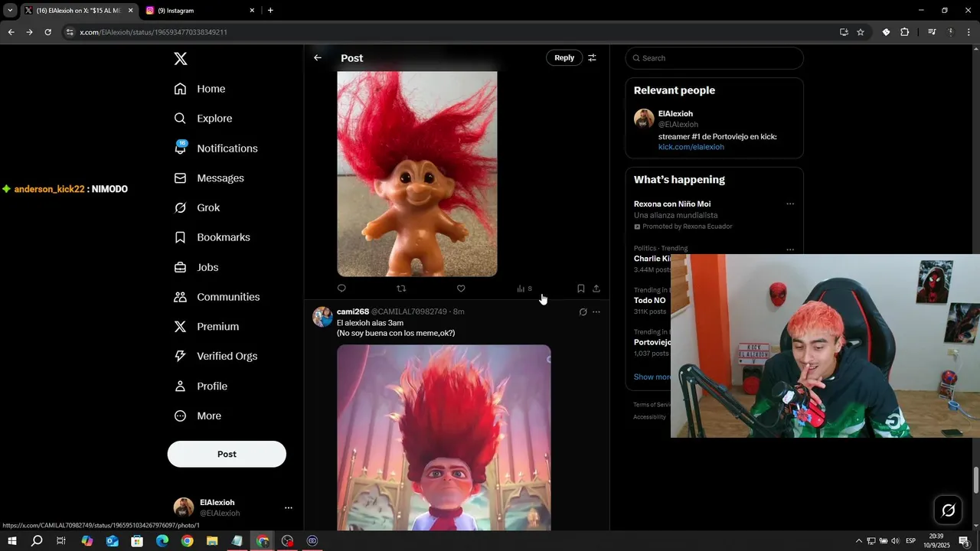This screenshot has width=980, height=551.
Task: Click the white Post button
Action: click(227, 454)
